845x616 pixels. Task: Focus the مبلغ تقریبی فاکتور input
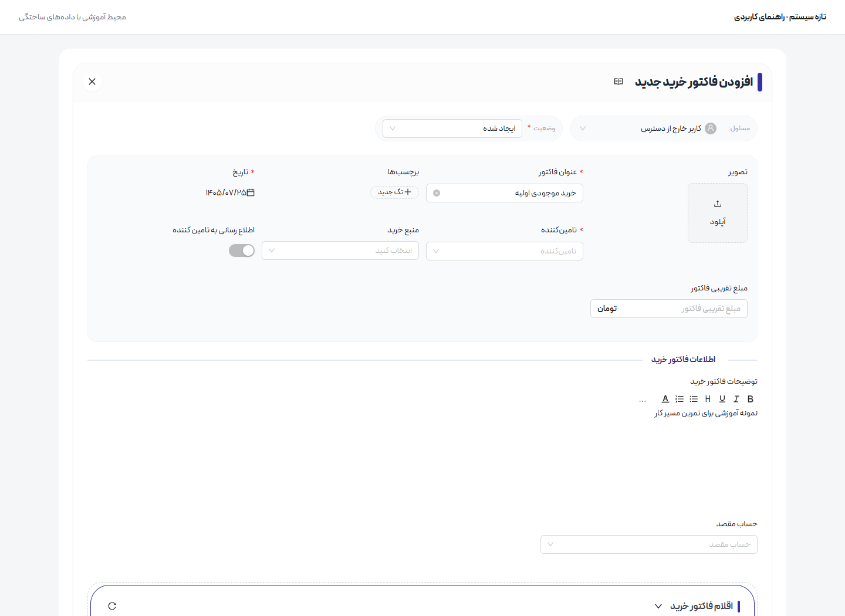[x=669, y=309]
